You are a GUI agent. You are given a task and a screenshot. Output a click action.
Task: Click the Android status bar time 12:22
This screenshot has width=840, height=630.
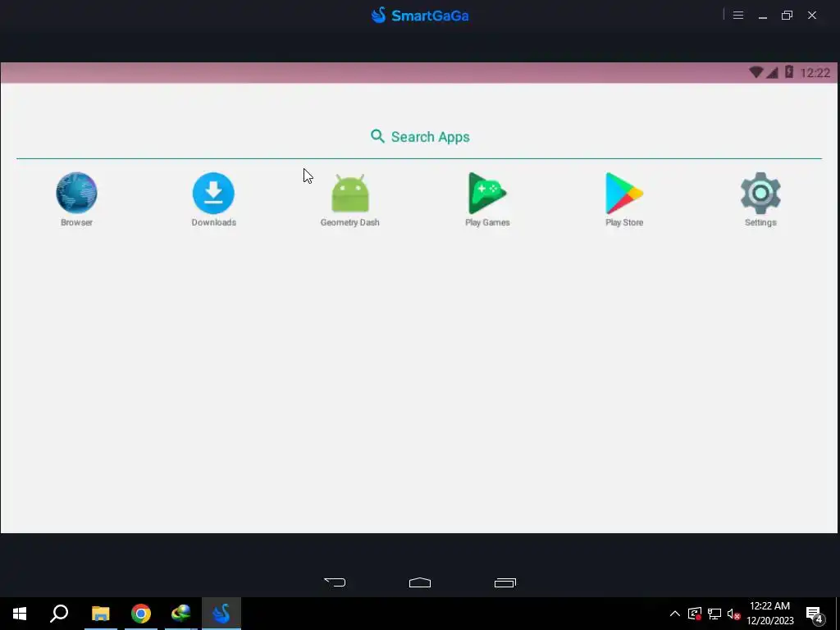click(x=815, y=73)
